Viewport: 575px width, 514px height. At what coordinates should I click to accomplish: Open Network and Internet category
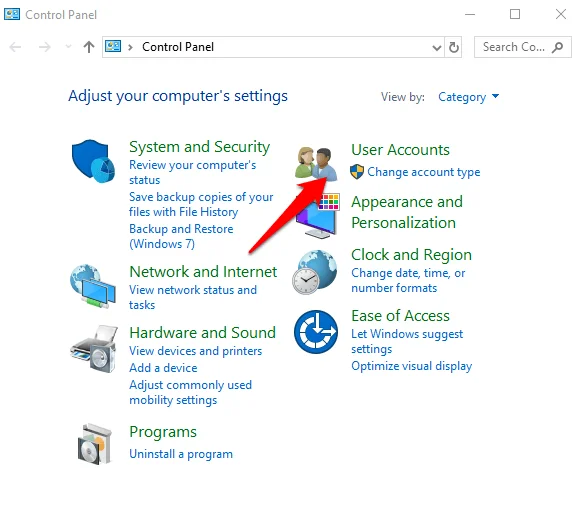click(203, 272)
